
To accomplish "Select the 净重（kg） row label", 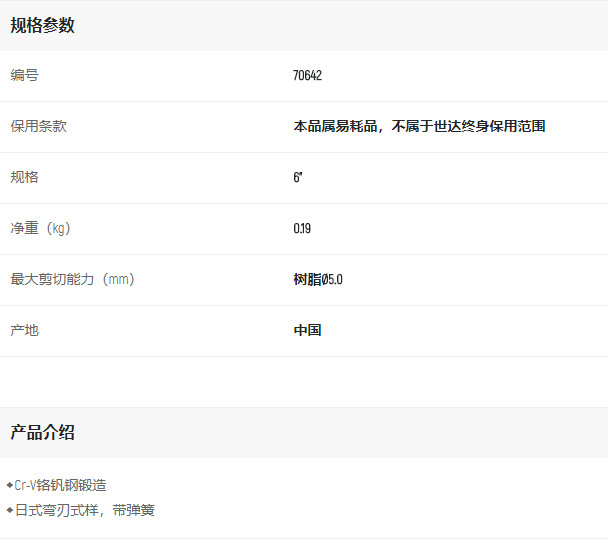I will [x=41, y=228].
